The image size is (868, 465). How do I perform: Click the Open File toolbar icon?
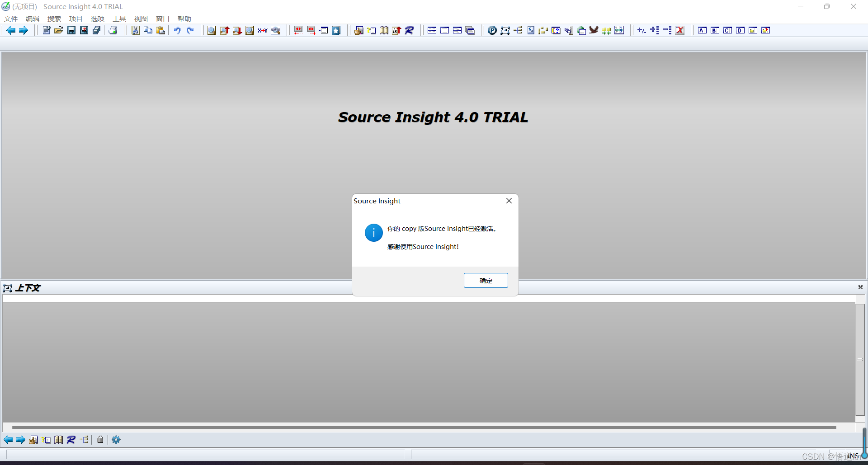pos(58,30)
